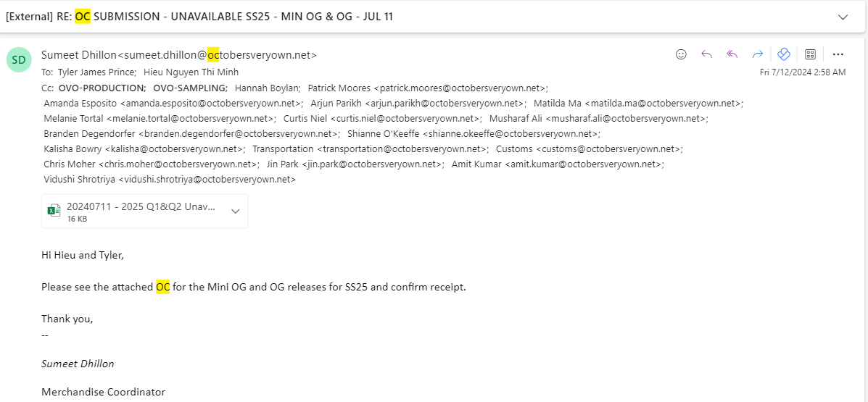Collapse the conversation with the subject chevron
This screenshot has width=868, height=402.
pyautogui.click(x=843, y=17)
